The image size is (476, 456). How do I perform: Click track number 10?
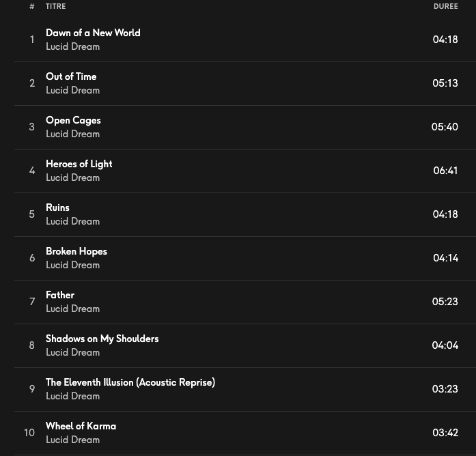29,433
